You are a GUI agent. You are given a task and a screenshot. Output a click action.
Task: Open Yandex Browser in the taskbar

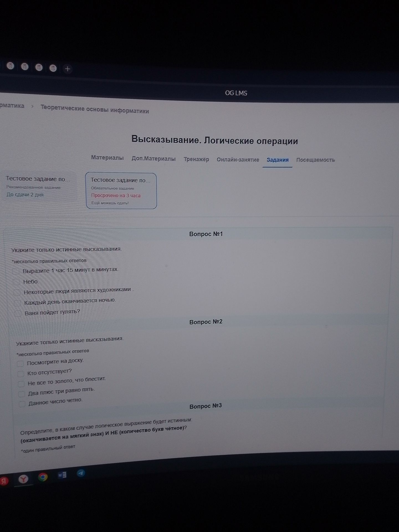[x=24, y=479]
